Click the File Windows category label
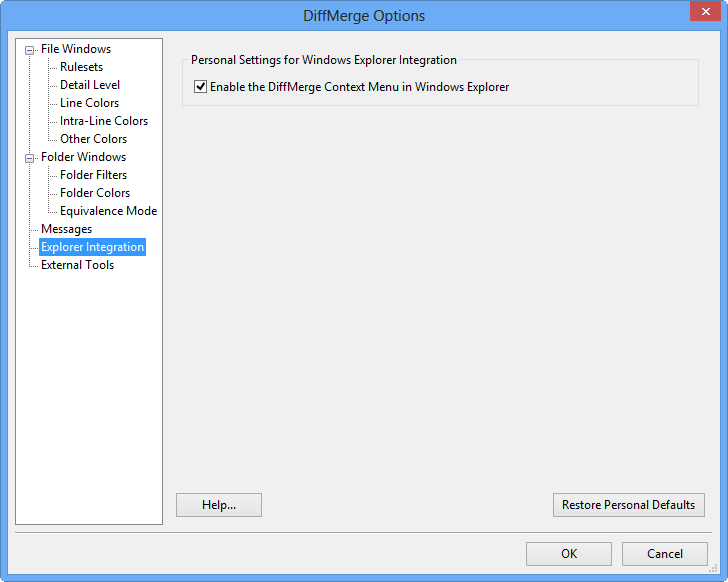Image resolution: width=728 pixels, height=582 pixels. [x=76, y=49]
